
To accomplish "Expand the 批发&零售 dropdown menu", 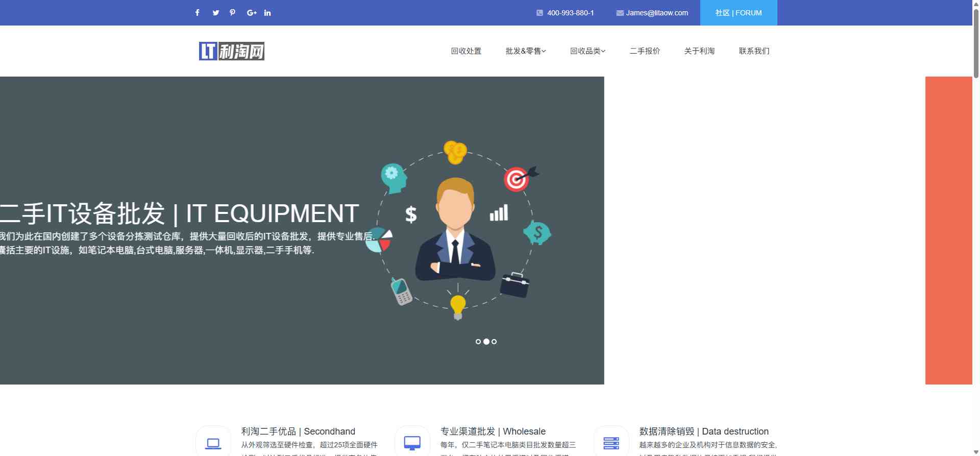I will coord(526,51).
